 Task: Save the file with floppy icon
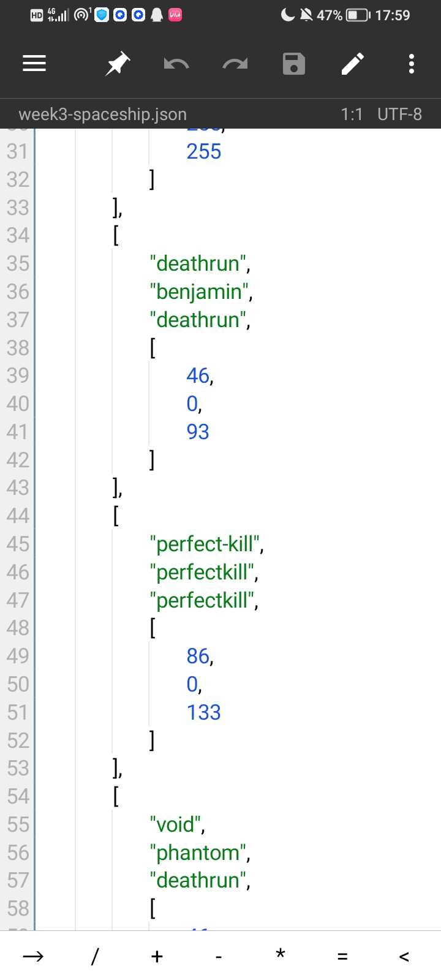pos(294,64)
